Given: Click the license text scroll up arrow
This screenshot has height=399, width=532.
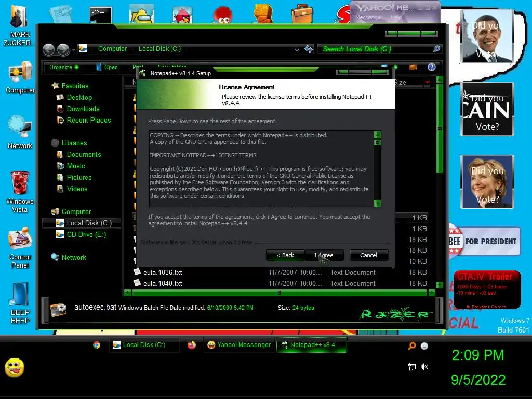Looking at the screenshot, I should click(x=377, y=135).
